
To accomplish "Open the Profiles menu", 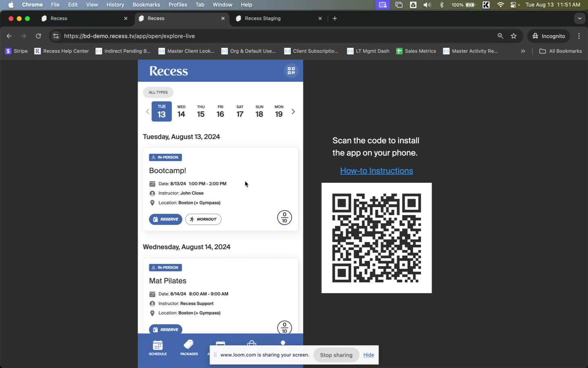I will tap(178, 5).
